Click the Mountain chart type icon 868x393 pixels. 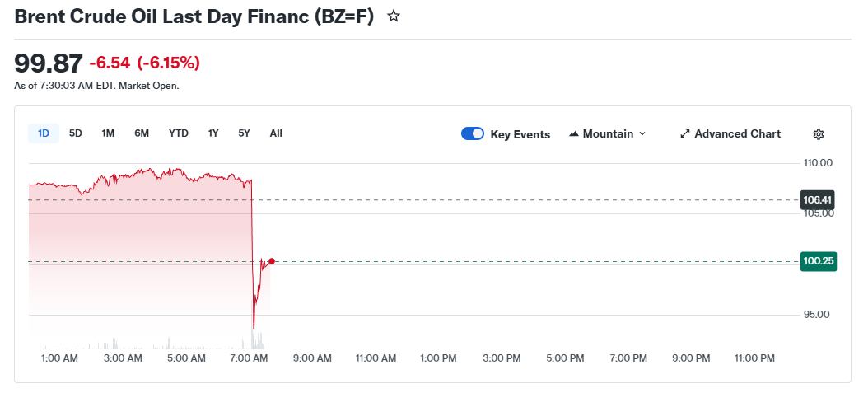pyautogui.click(x=574, y=134)
